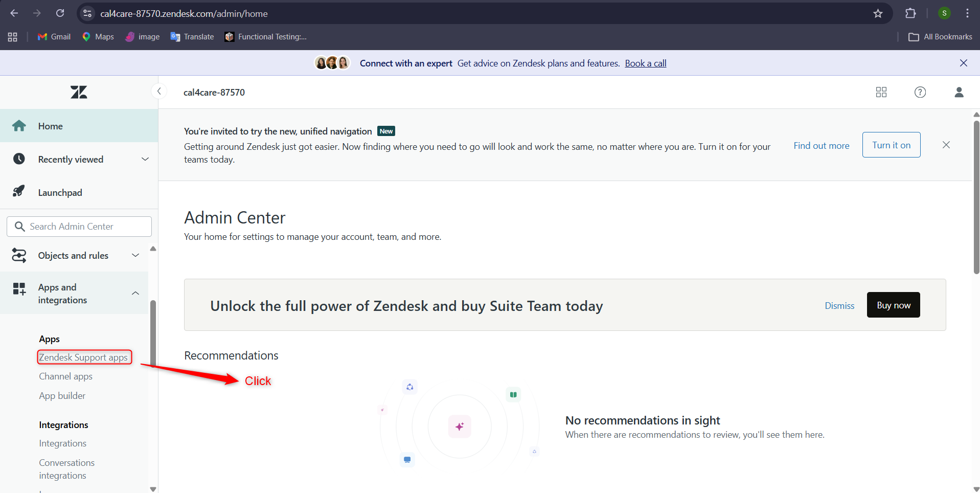This screenshot has width=980, height=493.
Task: Click the New badge
Action: pyautogui.click(x=386, y=131)
